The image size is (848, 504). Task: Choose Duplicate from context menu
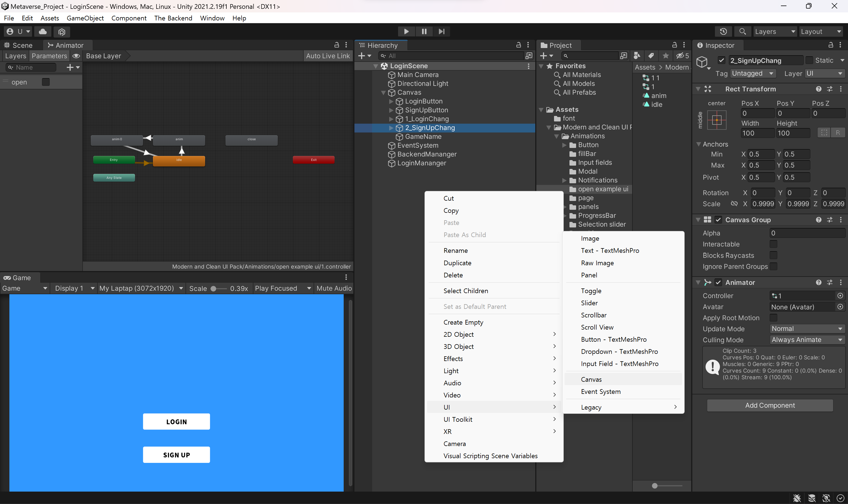[457, 262]
